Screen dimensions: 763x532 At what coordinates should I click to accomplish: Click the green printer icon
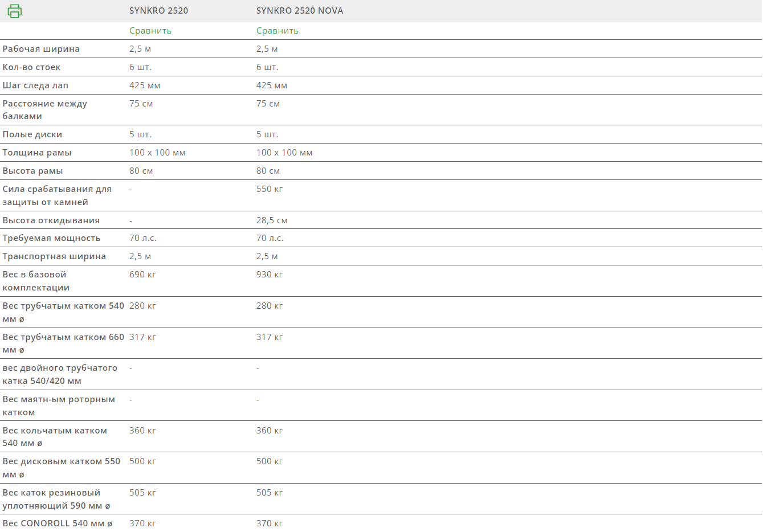[x=14, y=11]
